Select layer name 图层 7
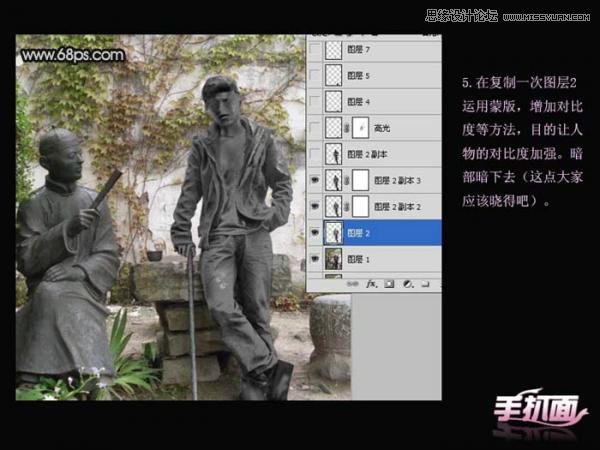 [x=358, y=50]
